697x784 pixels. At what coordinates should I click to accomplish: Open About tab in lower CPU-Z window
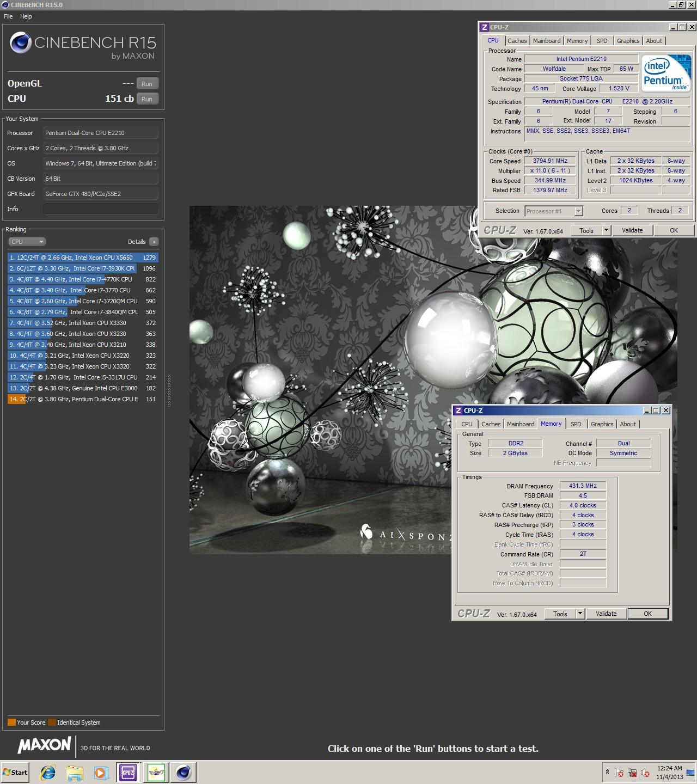click(628, 424)
